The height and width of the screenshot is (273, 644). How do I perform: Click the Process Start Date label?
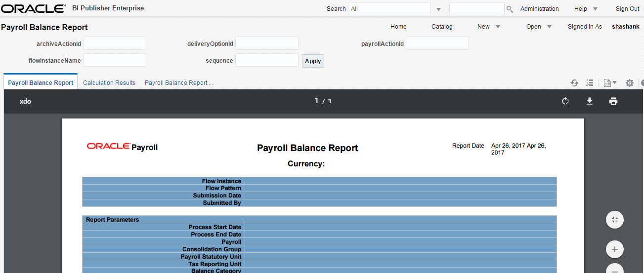point(215,227)
